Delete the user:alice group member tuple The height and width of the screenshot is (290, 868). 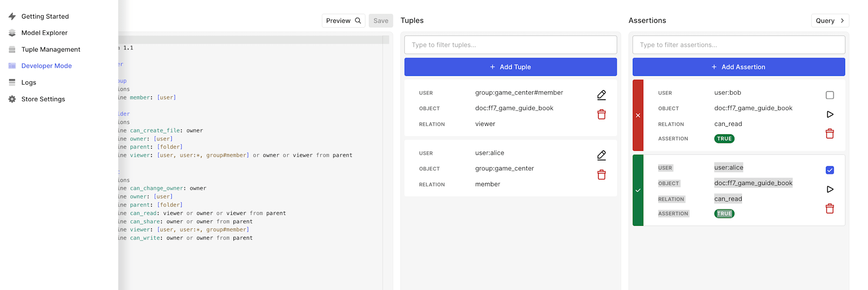pos(601,175)
